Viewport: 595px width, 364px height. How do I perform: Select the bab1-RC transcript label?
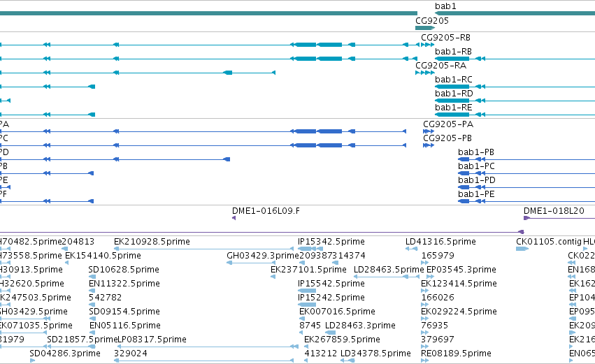point(454,80)
